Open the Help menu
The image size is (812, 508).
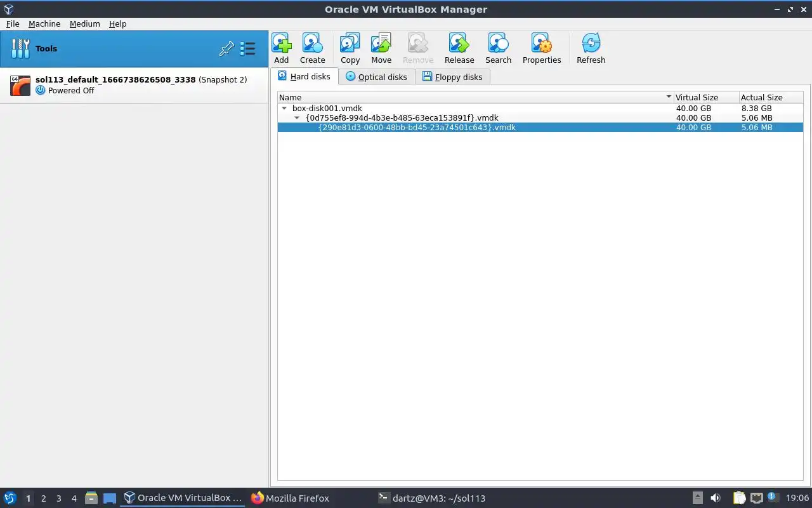tap(118, 23)
